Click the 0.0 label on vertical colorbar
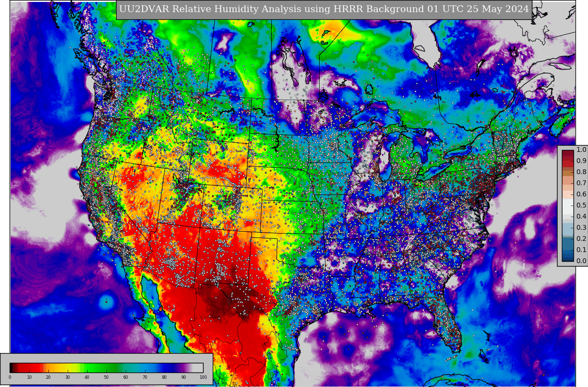 click(x=581, y=261)
